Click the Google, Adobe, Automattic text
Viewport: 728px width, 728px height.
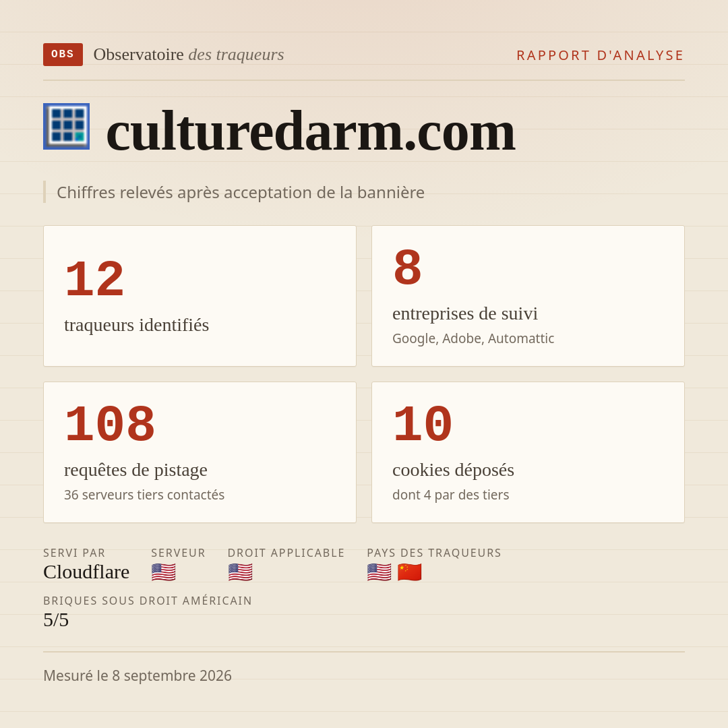(x=473, y=338)
